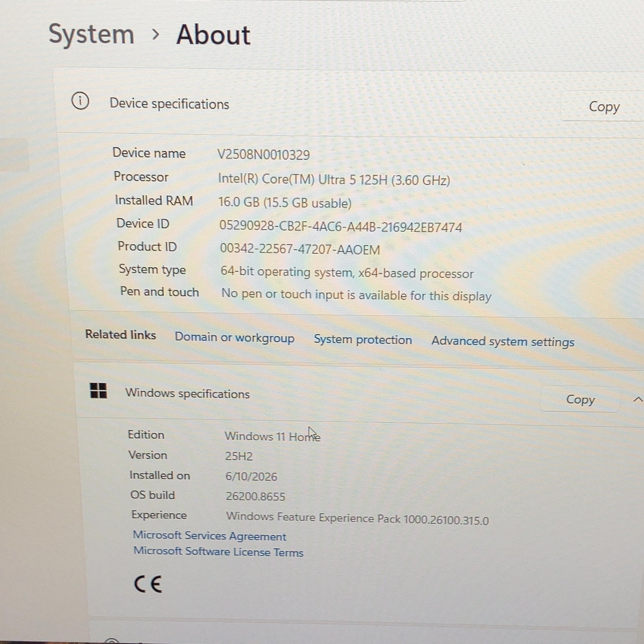Image resolution: width=644 pixels, height=644 pixels.
Task: Click the Processor label
Action: (x=141, y=177)
